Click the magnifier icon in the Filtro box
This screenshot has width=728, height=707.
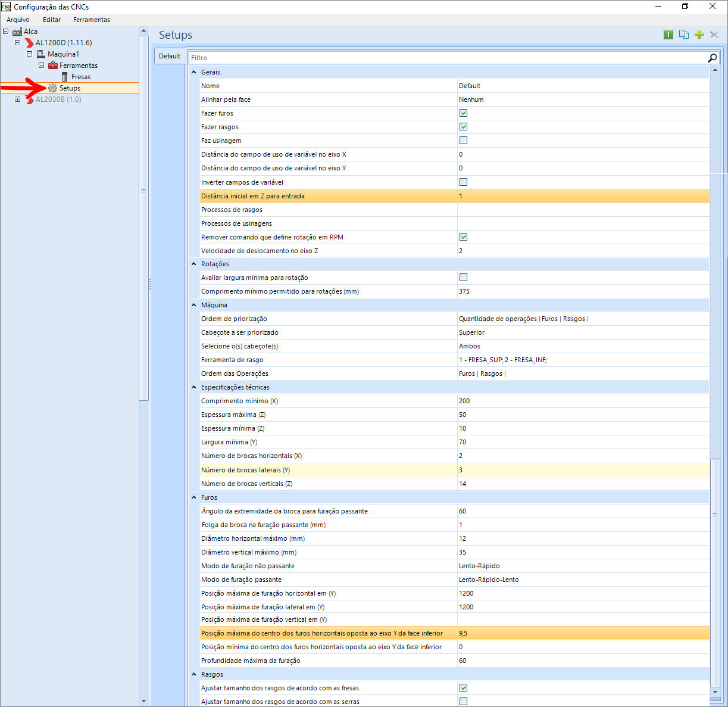pyautogui.click(x=712, y=58)
